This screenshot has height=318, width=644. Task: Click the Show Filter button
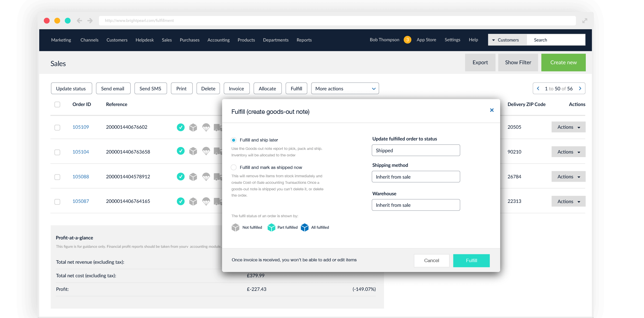(x=518, y=63)
